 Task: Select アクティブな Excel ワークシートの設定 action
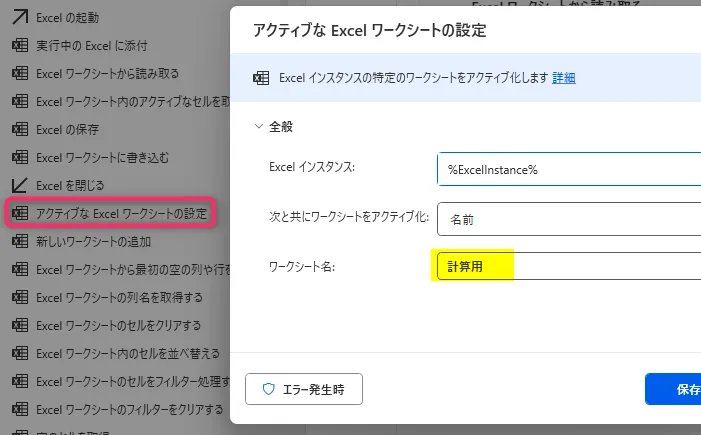coord(122,213)
